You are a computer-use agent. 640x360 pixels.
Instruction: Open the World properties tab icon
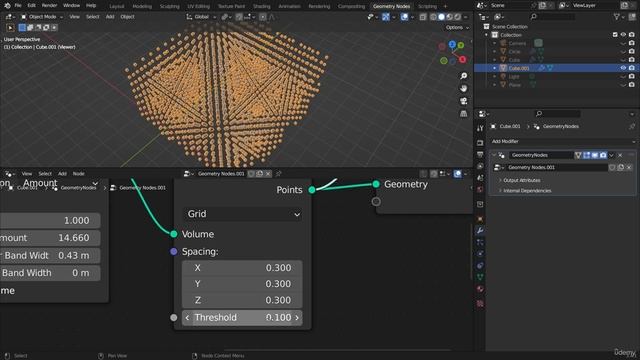(x=480, y=189)
